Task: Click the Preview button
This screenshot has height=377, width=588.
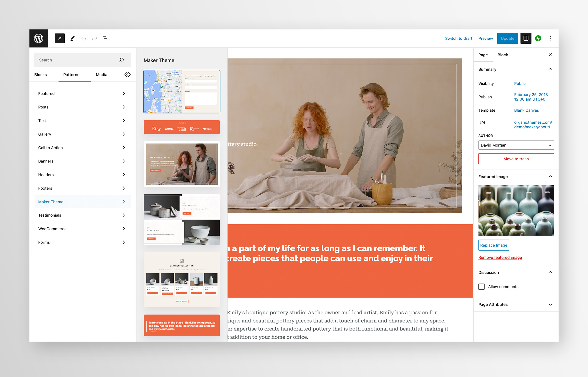Action: point(486,38)
